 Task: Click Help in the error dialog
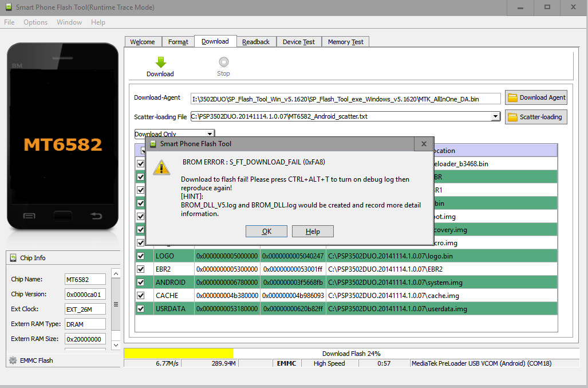click(x=313, y=232)
